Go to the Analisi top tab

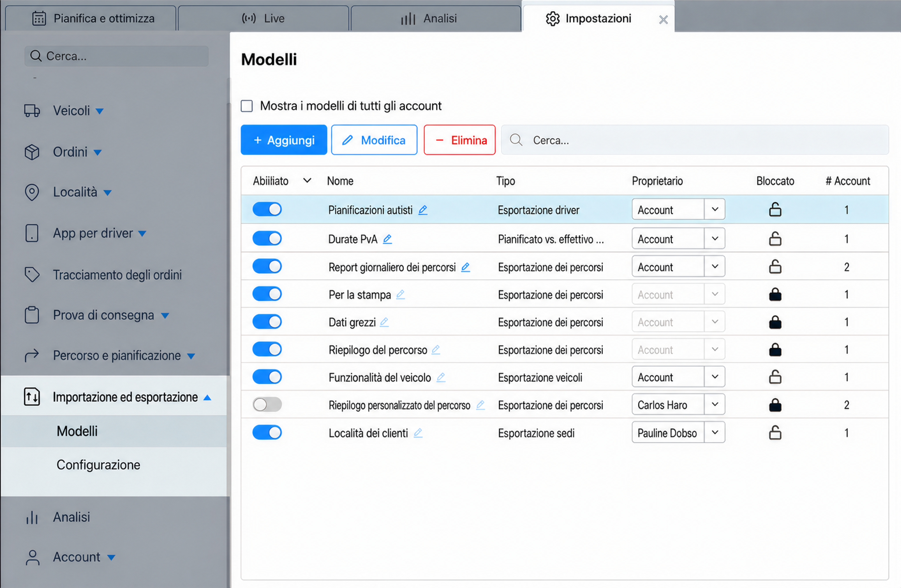click(x=436, y=18)
